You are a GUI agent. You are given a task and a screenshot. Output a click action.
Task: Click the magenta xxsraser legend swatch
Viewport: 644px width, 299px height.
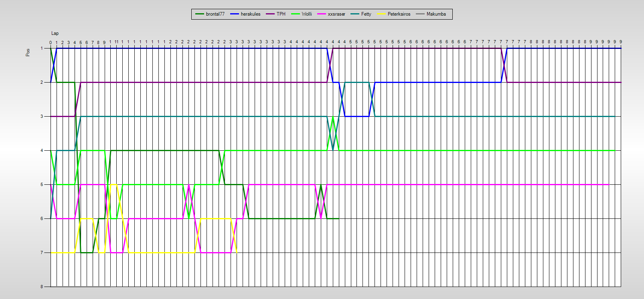[321, 14]
